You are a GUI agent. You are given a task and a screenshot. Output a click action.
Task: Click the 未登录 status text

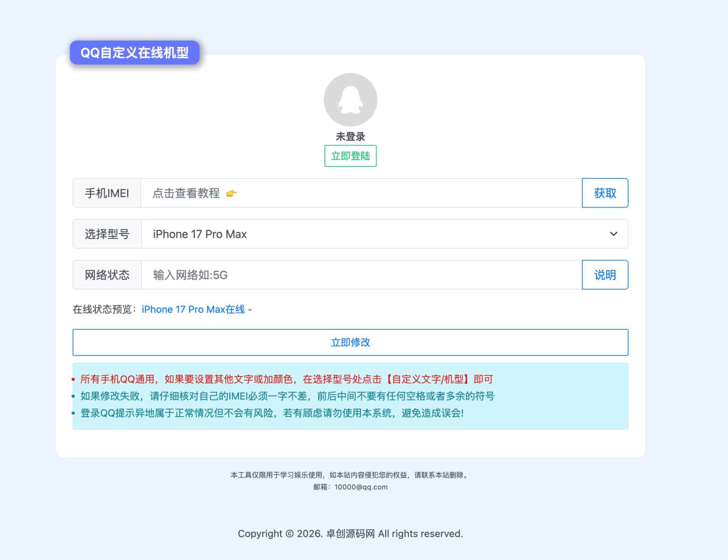tap(350, 136)
